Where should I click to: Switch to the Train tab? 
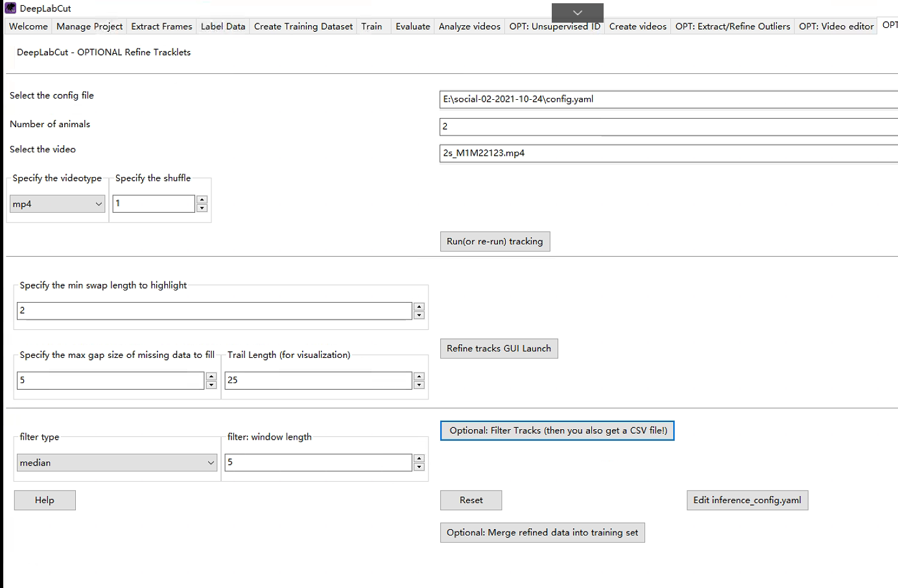pos(372,26)
